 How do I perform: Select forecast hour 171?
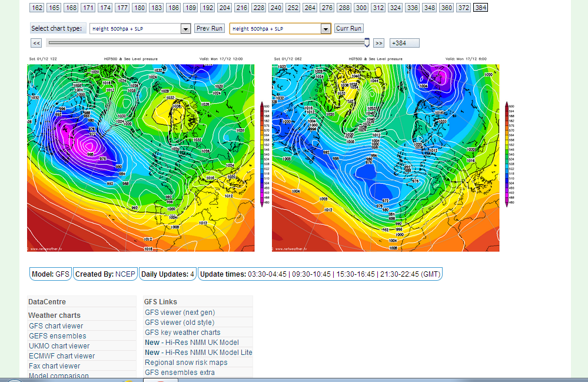coord(88,8)
